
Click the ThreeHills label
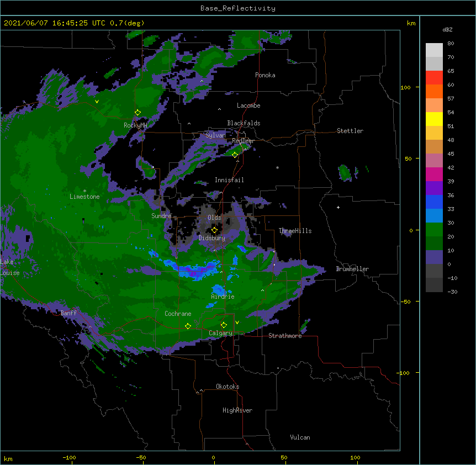pos(295,231)
